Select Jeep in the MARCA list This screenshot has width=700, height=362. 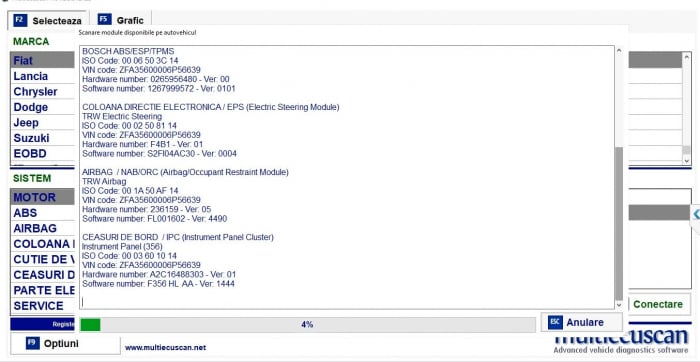coord(42,122)
